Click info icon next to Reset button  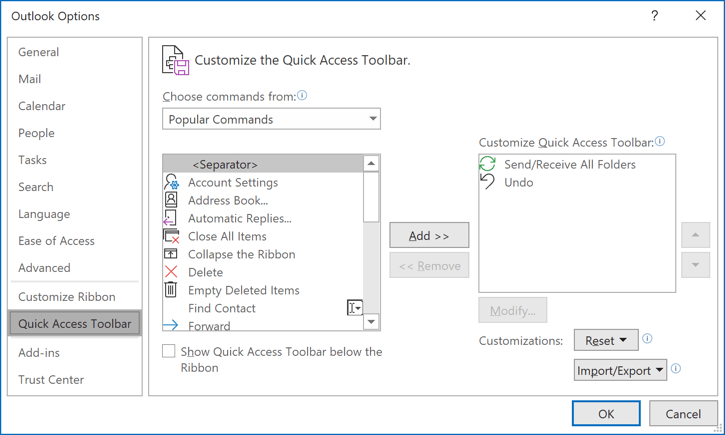tap(647, 338)
